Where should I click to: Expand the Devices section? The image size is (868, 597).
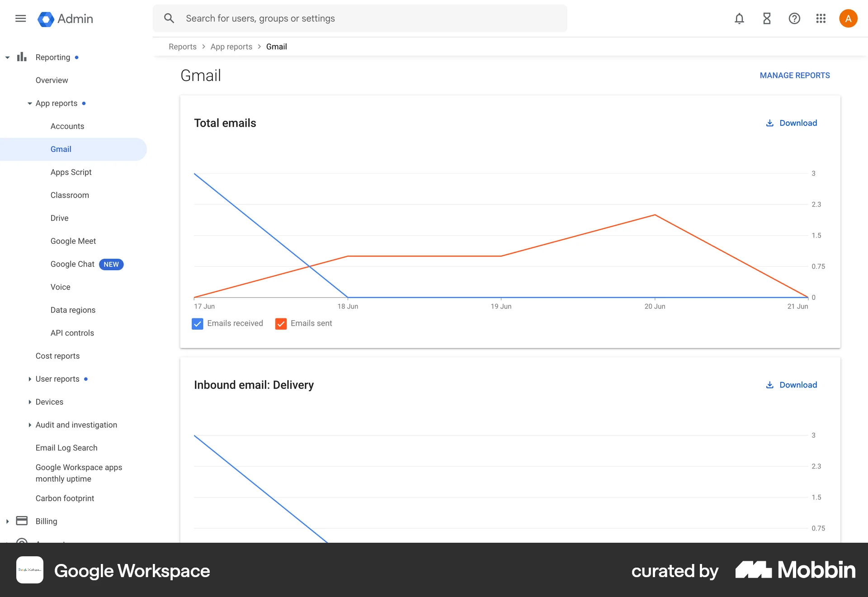tap(29, 402)
